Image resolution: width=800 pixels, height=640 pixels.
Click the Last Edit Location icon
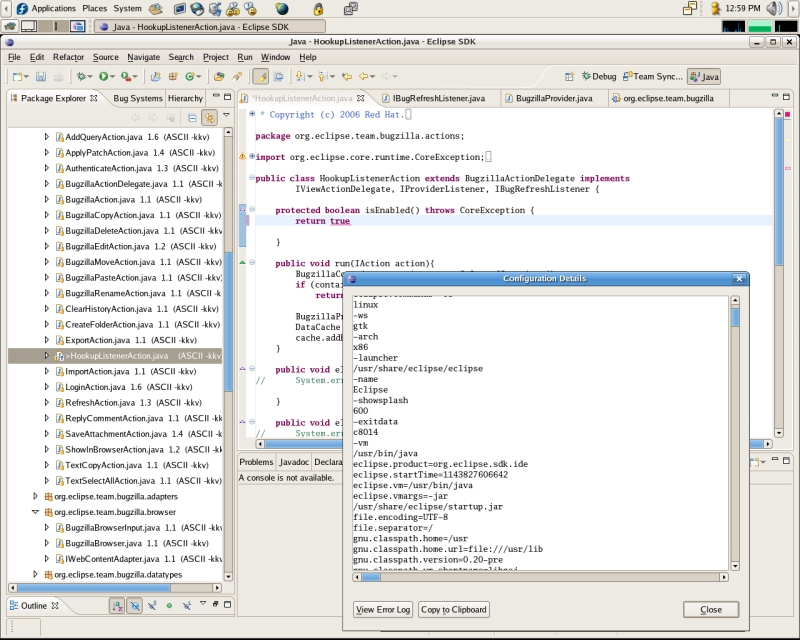pos(347,77)
